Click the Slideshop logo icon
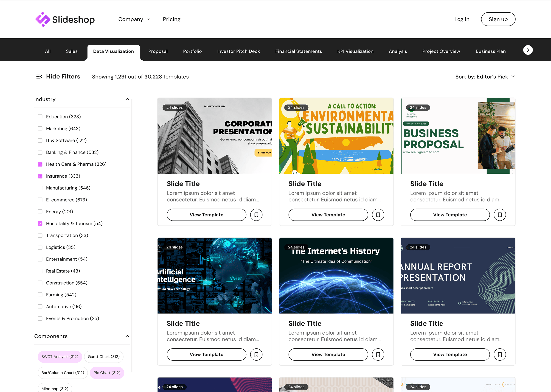Screen dimensions: 551x392 point(42,19)
